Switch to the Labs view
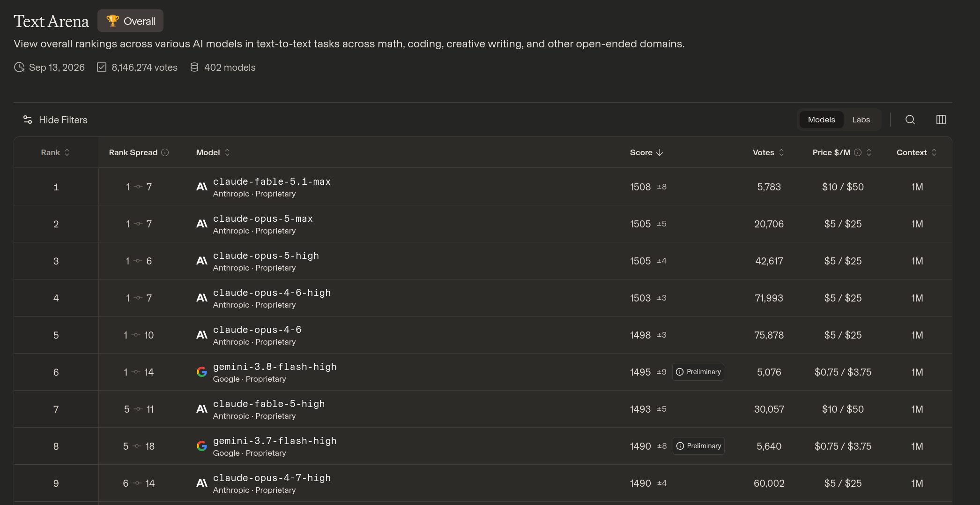The width and height of the screenshot is (980, 505). click(861, 120)
